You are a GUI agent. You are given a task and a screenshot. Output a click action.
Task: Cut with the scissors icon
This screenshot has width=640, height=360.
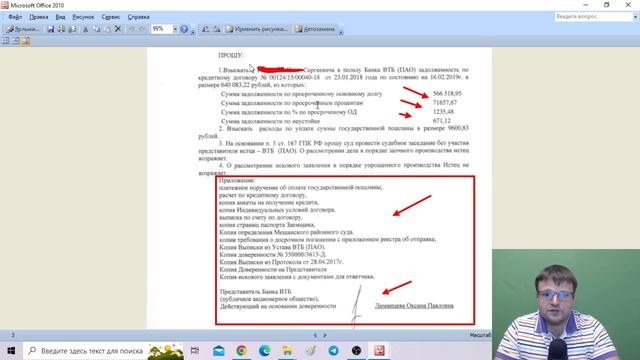pos(86,29)
